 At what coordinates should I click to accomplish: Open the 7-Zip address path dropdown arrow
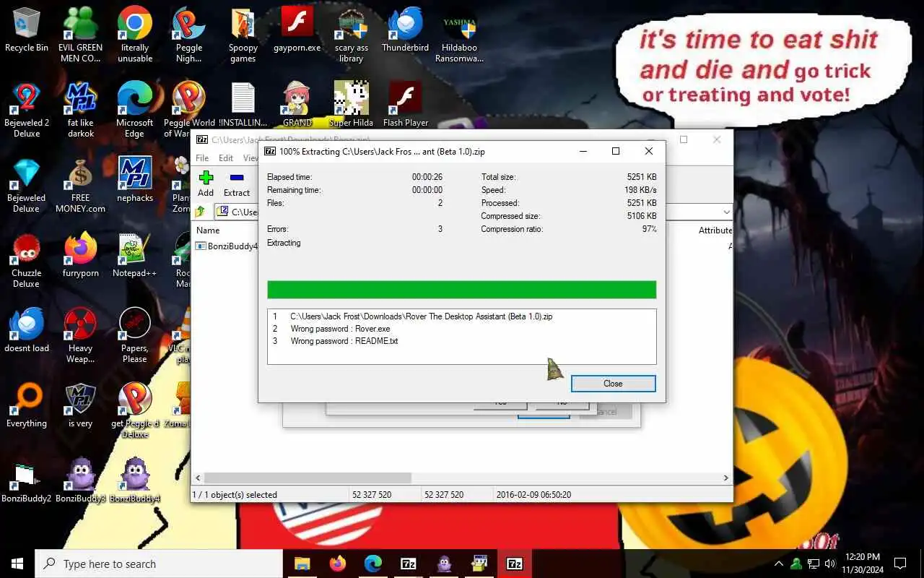[726, 212]
